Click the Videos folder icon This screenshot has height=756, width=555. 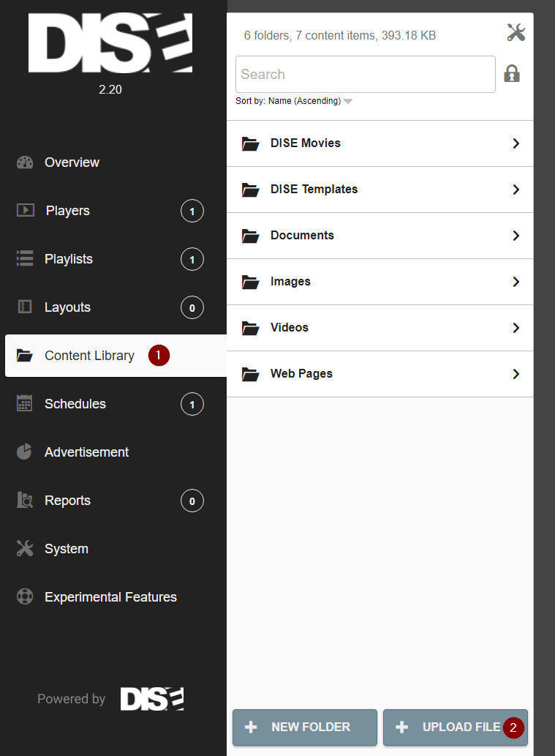(x=250, y=328)
